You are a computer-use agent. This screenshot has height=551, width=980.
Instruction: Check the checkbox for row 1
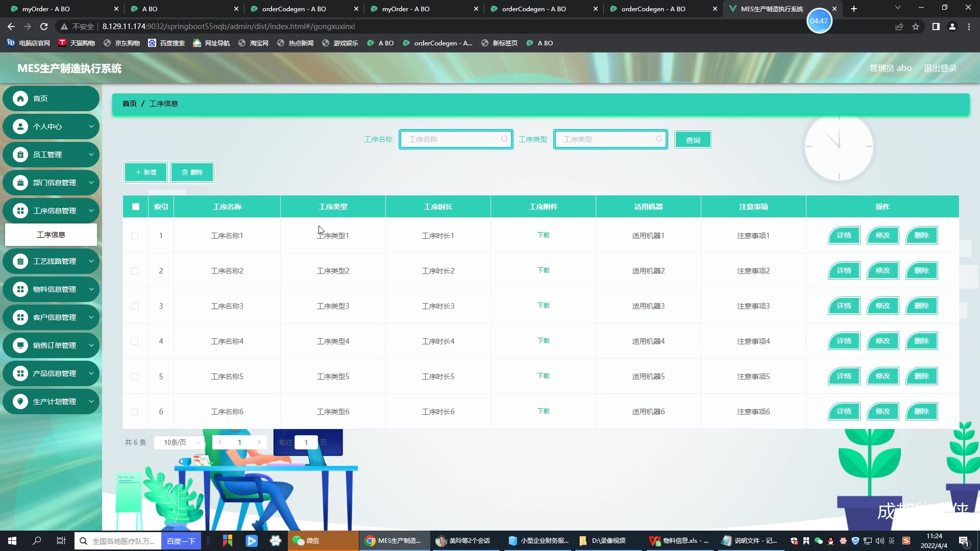pos(135,236)
